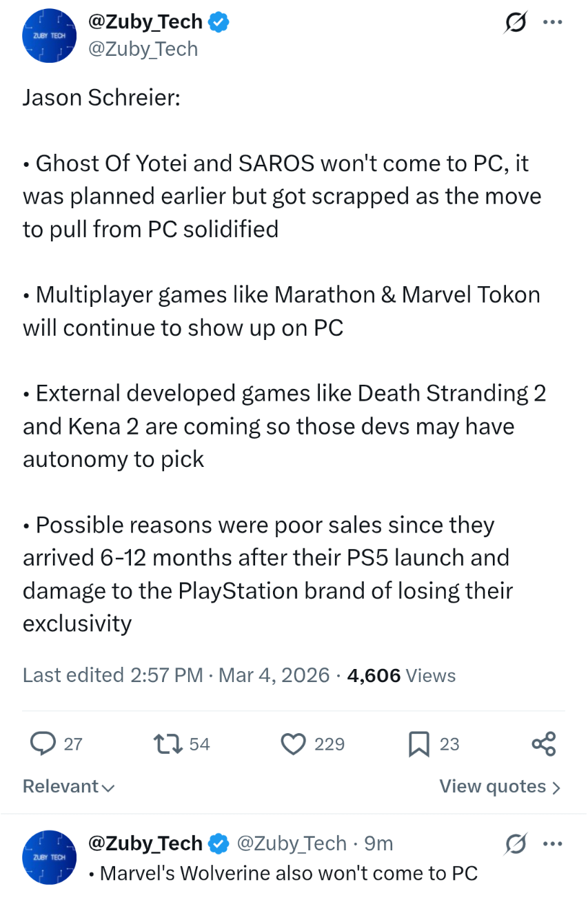Bookmark this post using the bookmark icon
The width and height of the screenshot is (588, 900).
[x=419, y=743]
